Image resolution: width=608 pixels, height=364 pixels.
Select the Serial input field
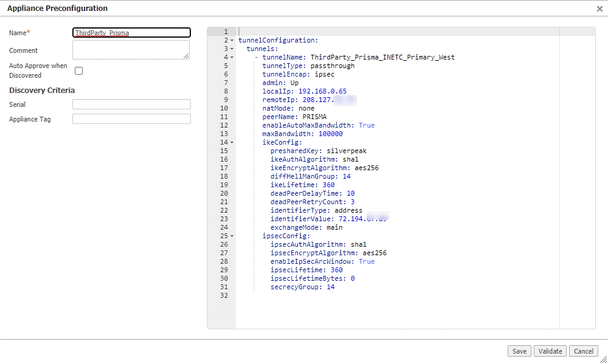(x=131, y=105)
